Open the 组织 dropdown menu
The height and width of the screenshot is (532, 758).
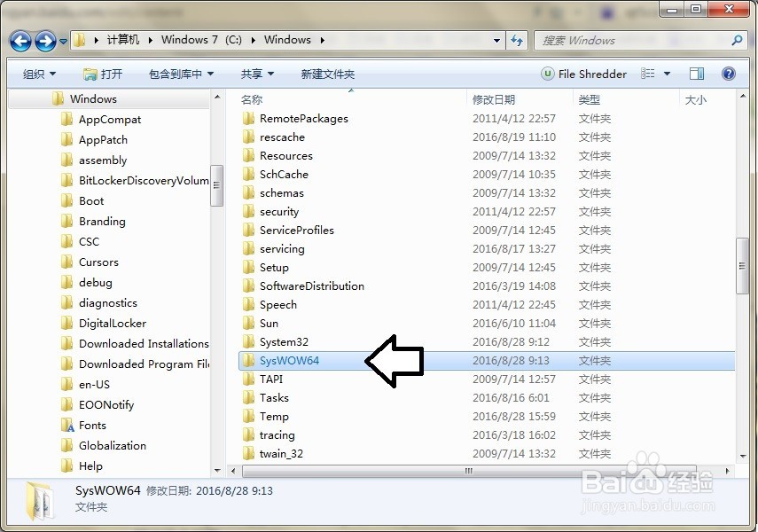coord(38,74)
